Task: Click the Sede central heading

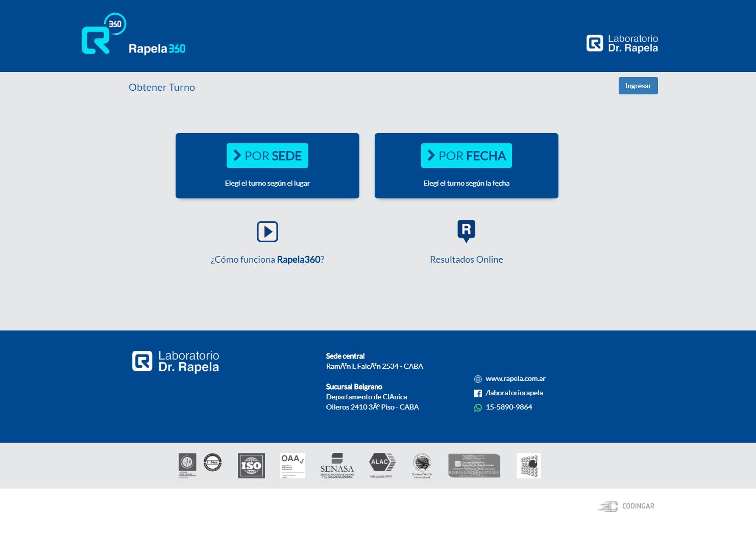Action: (346, 356)
